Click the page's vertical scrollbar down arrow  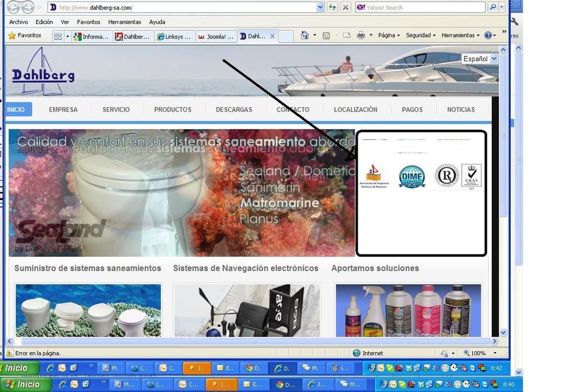point(503,332)
